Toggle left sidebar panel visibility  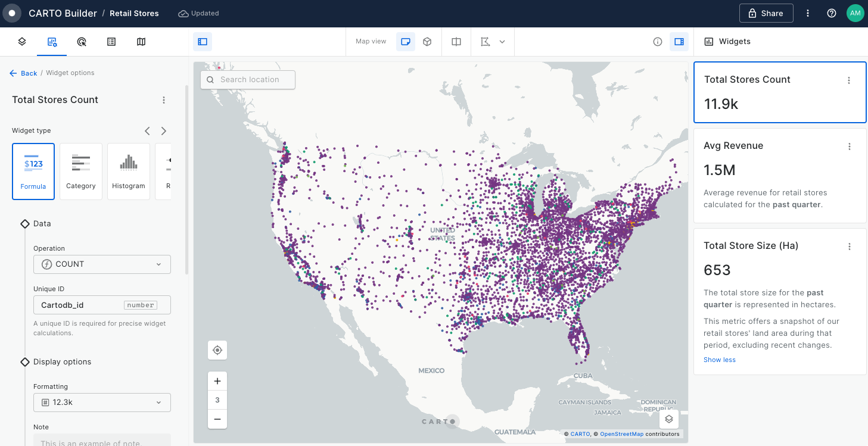click(203, 42)
